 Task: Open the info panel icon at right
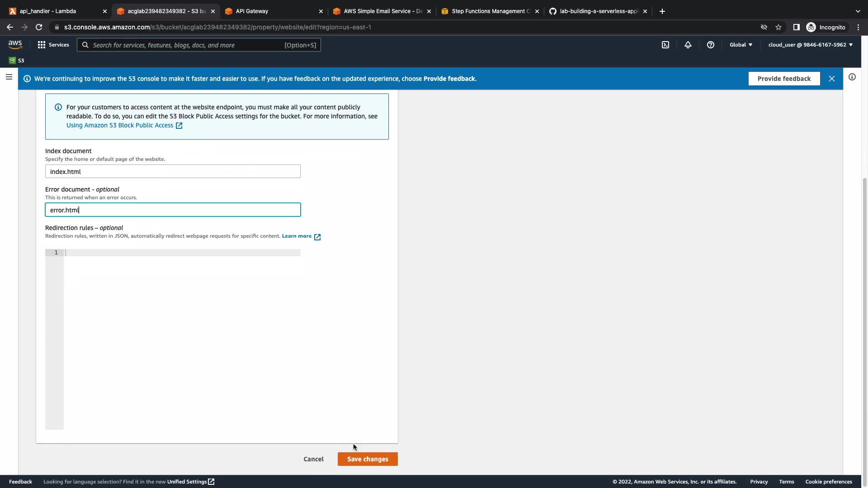pos(852,77)
